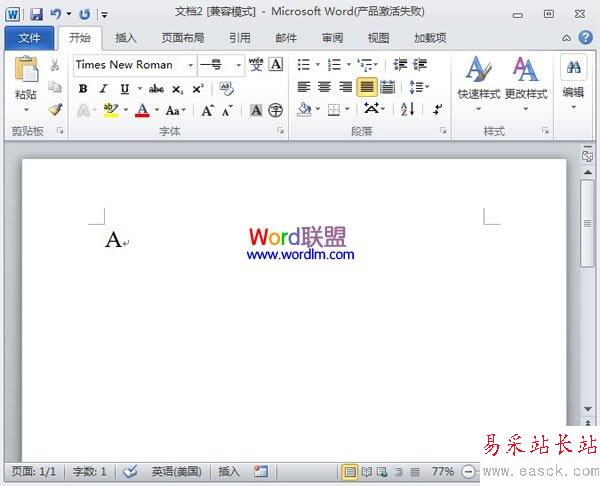This screenshot has width=600, height=486.
Task: Click the Phonetic Guide wén icon
Action: 256,64
